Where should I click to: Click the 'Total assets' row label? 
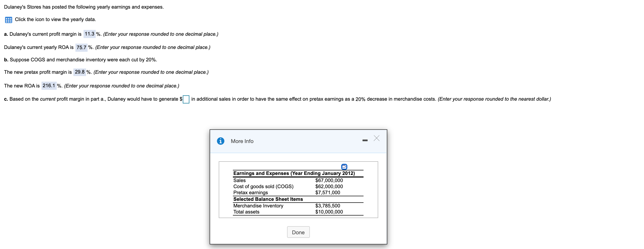246,212
